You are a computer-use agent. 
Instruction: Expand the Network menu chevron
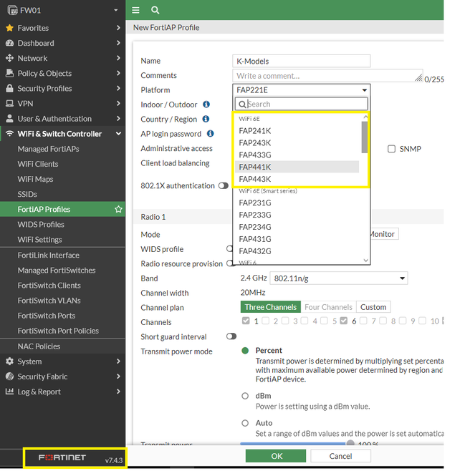(x=118, y=58)
